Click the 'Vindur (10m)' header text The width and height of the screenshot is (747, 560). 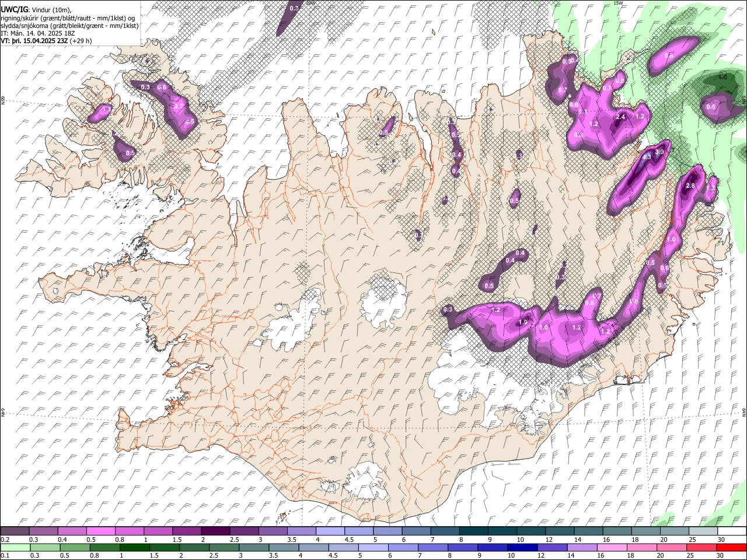(51, 9)
